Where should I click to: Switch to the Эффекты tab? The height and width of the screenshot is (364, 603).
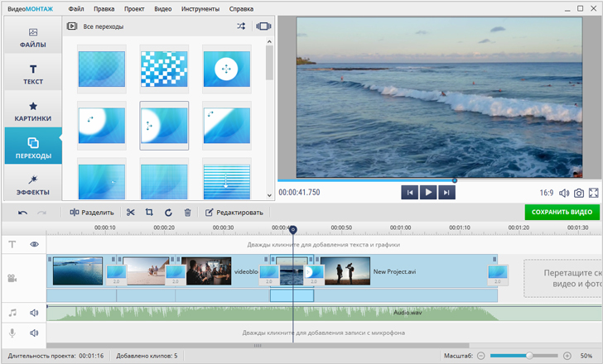coord(32,184)
